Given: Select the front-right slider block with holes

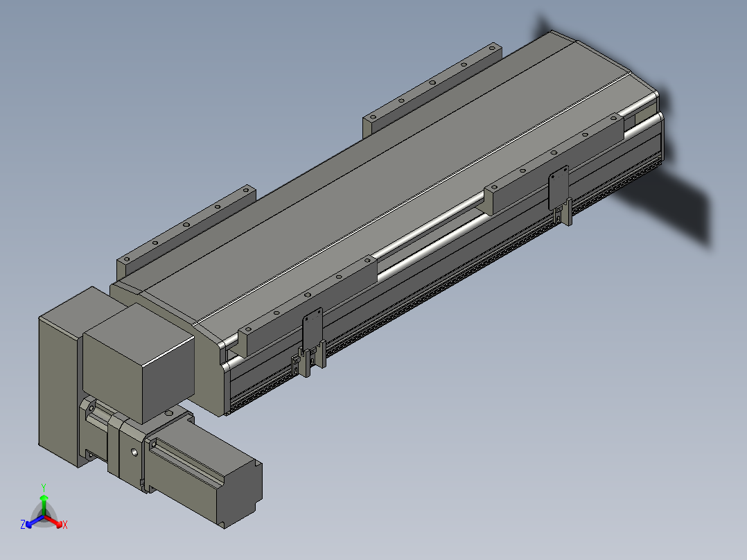Looking at the screenshot, I should [554, 164].
